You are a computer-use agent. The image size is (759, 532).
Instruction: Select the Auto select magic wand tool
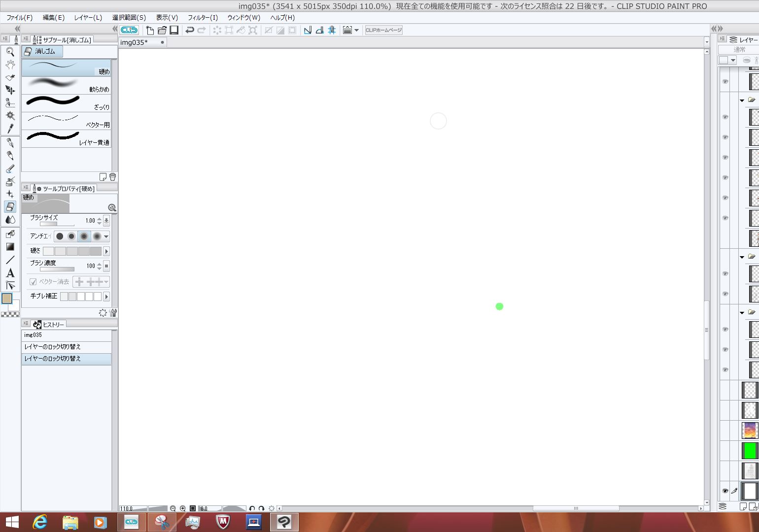10,116
